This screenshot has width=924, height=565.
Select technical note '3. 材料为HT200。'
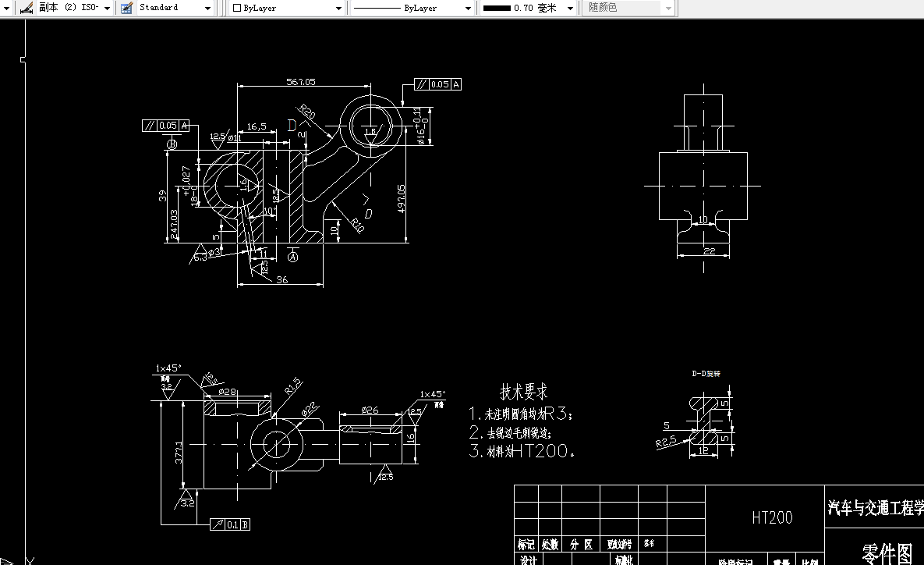pos(522,451)
